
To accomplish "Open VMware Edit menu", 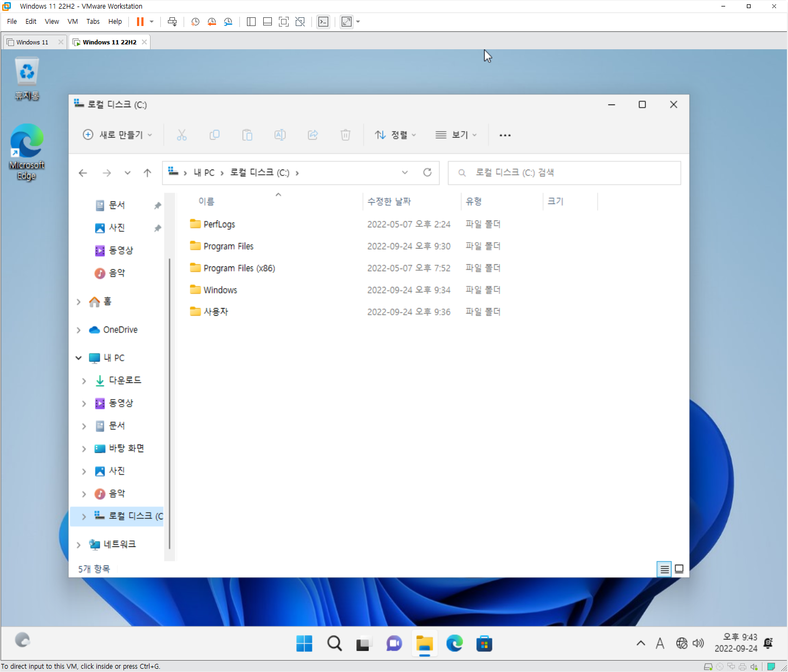I will tap(31, 22).
